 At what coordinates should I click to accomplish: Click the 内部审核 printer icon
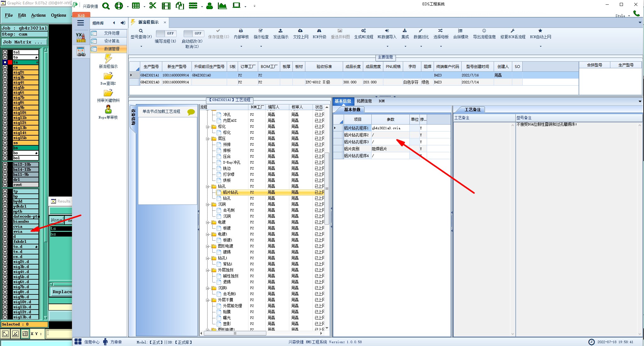(x=241, y=31)
